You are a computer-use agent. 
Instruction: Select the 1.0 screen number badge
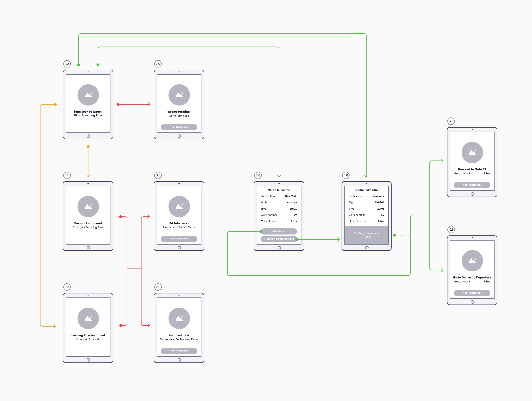67,64
